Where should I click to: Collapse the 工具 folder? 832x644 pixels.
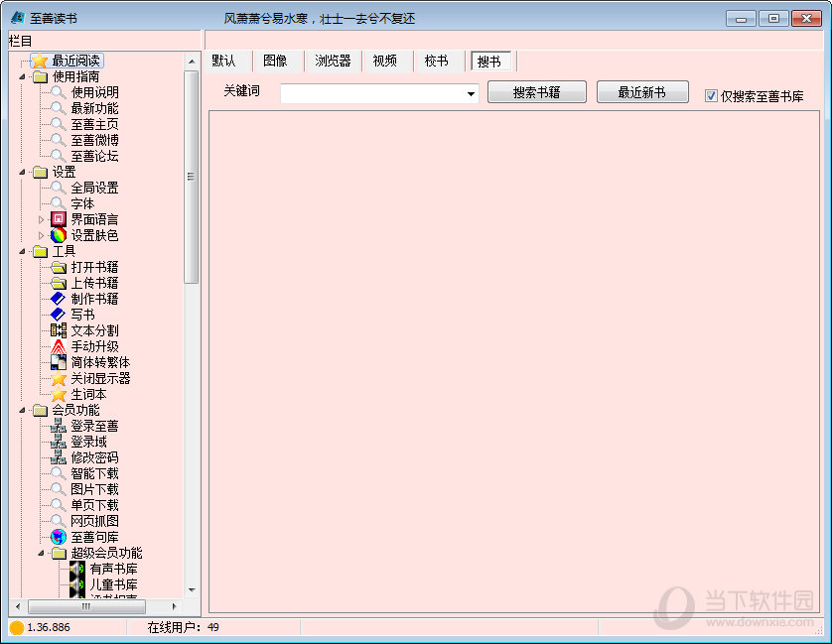[x=22, y=251]
